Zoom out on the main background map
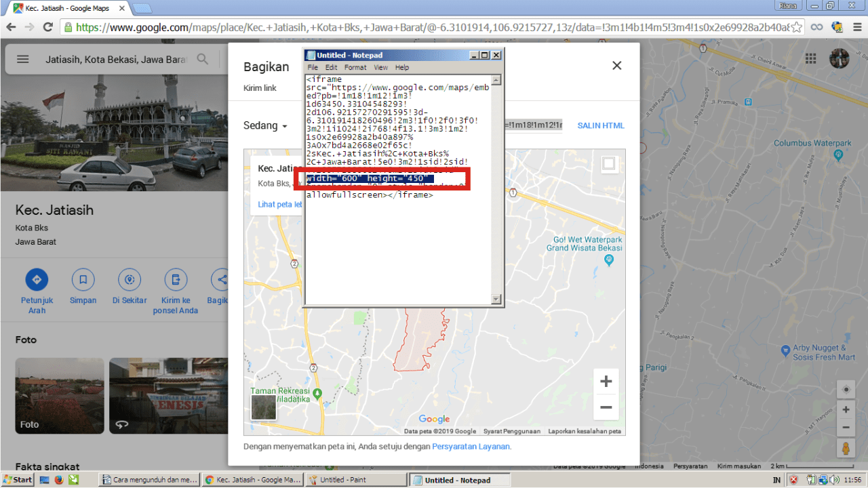 point(846,428)
